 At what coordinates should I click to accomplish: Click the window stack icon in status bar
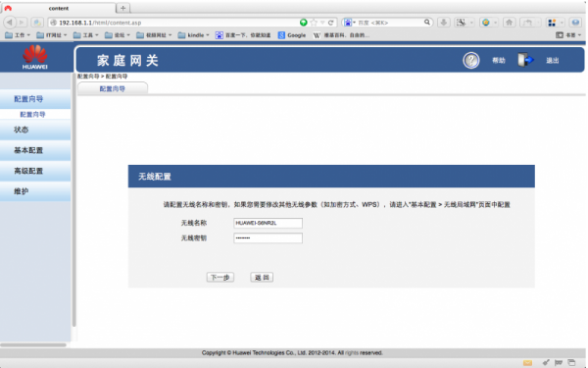click(x=571, y=362)
